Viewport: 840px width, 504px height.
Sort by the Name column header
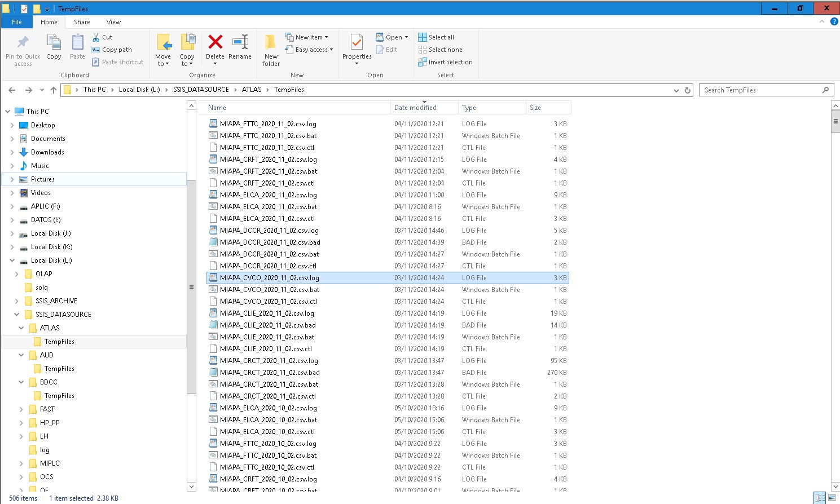(297, 108)
